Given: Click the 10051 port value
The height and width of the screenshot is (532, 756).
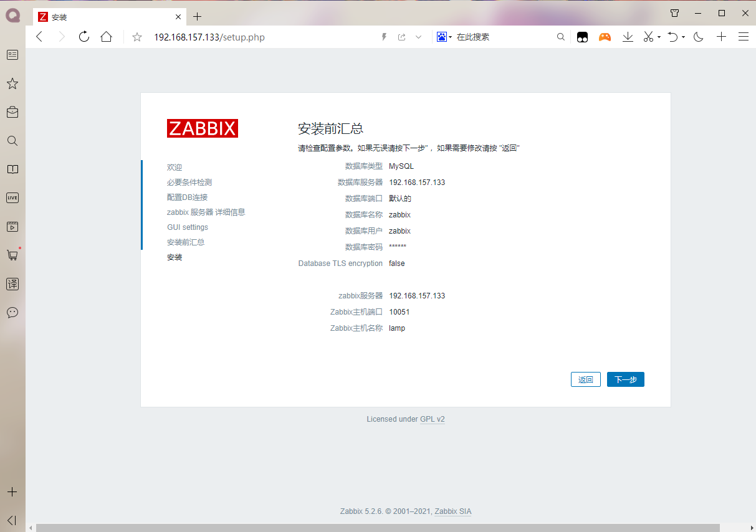Looking at the screenshot, I should pos(400,312).
